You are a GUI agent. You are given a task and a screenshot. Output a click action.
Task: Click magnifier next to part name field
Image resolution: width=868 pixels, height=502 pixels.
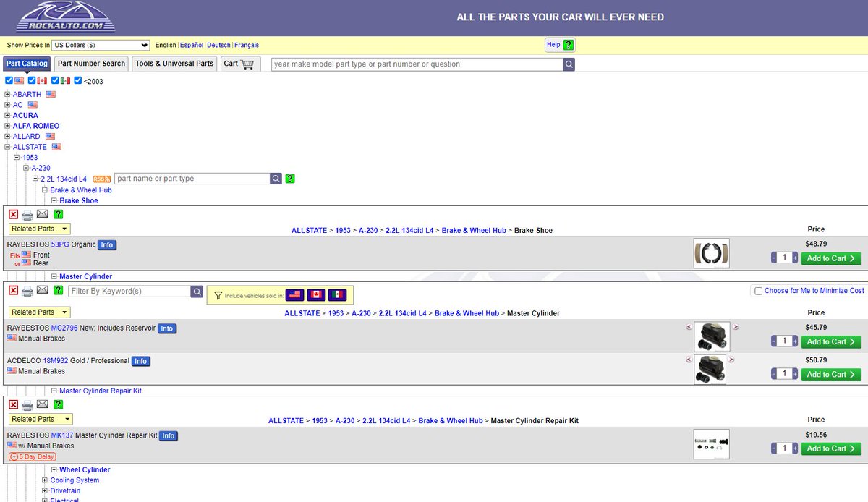coord(276,179)
